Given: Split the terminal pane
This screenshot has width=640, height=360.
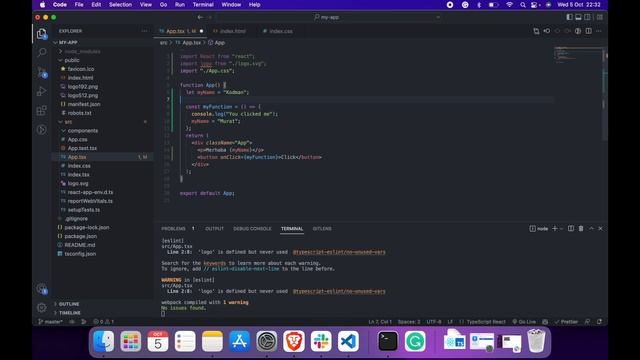Looking at the screenshot, I should coord(571,229).
